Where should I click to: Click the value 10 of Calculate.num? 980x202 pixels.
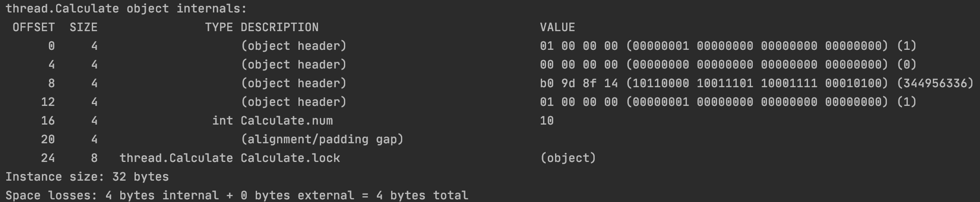[547, 121]
